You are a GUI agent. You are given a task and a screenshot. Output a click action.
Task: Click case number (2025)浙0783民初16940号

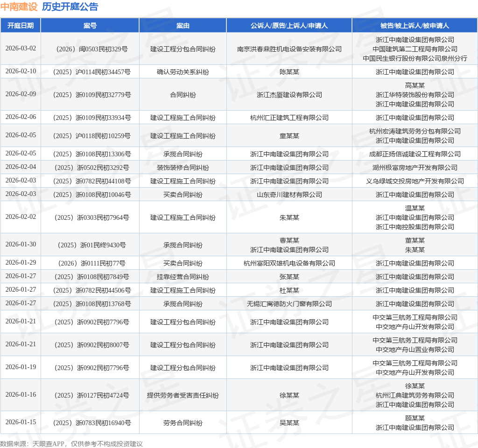(92, 423)
